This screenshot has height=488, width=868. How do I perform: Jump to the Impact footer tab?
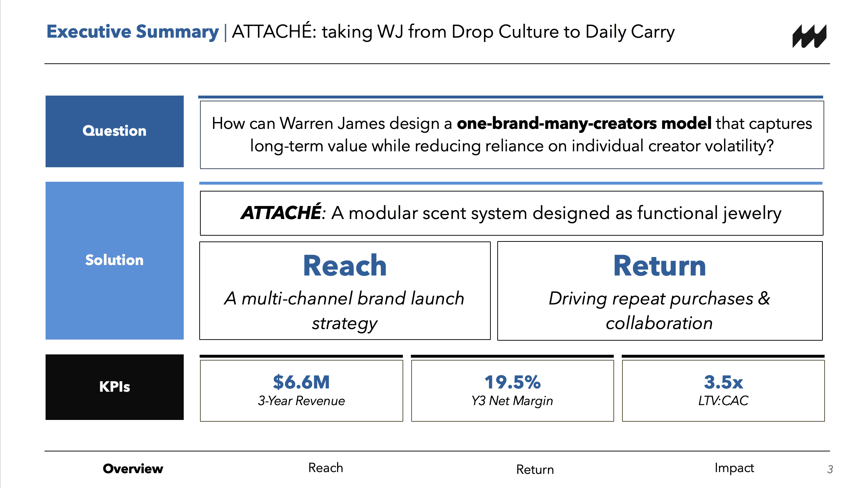[734, 468]
